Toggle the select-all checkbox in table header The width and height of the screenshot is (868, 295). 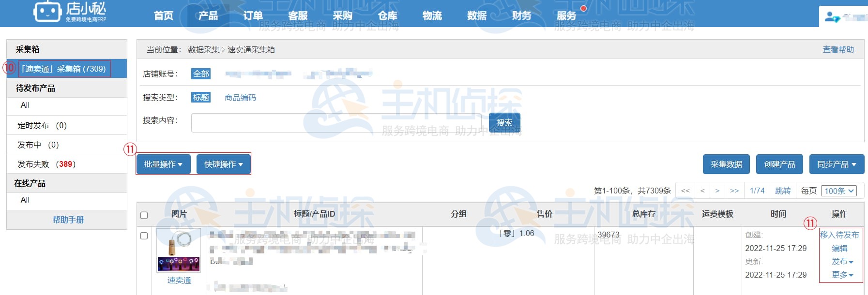click(144, 215)
